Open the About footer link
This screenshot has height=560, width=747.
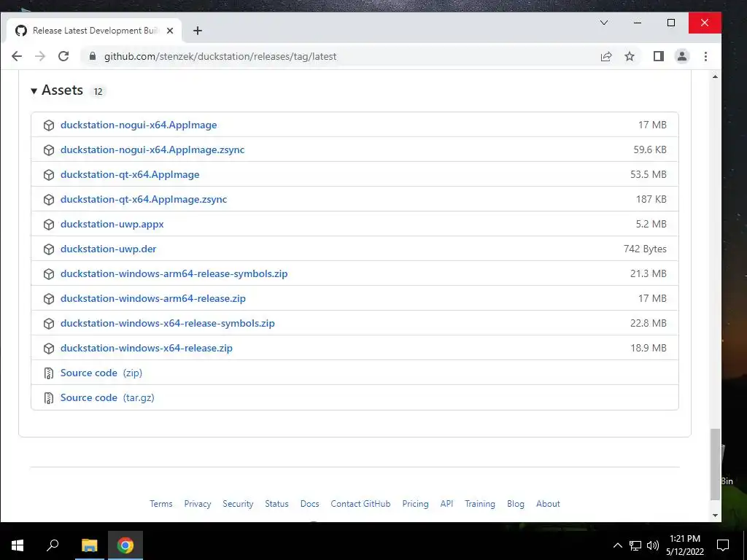(x=548, y=504)
